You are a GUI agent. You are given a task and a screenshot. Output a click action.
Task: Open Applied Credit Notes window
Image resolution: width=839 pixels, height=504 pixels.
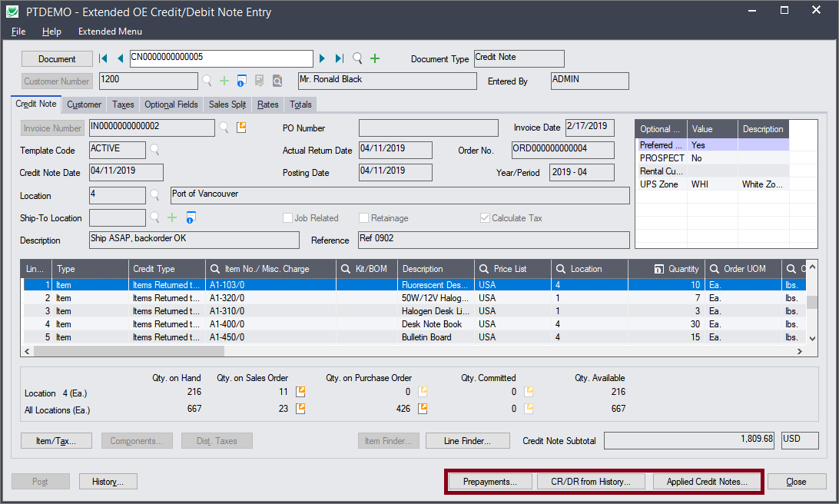point(706,482)
